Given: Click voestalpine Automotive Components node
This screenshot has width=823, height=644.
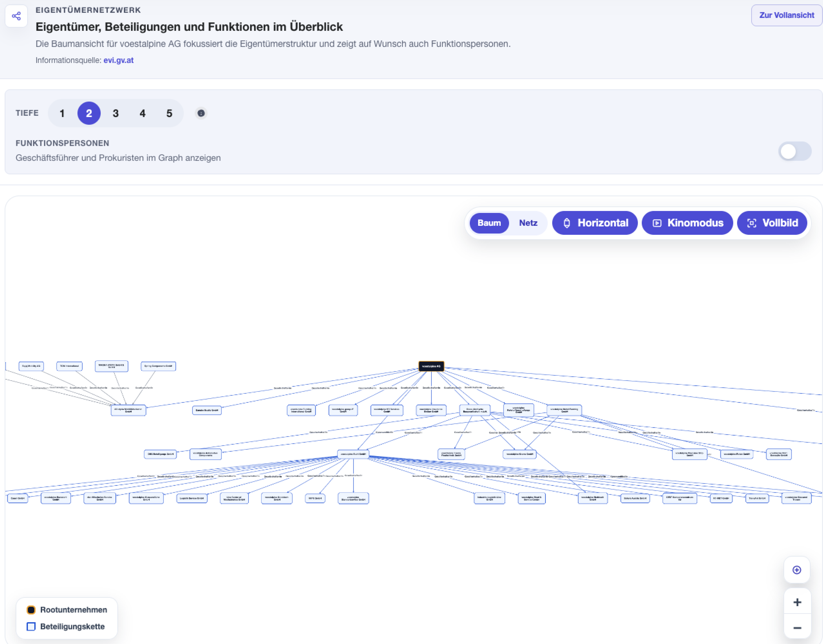Looking at the screenshot, I should coord(206,454).
